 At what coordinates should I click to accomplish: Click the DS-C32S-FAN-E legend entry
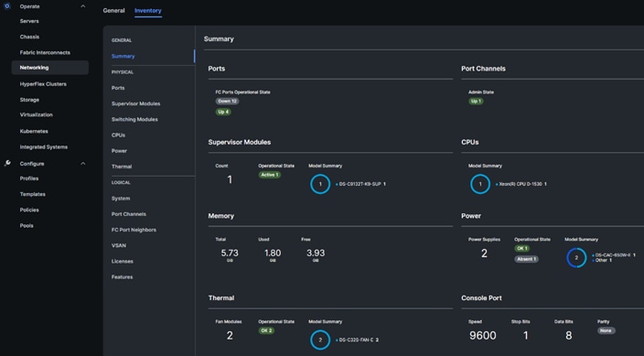click(x=357, y=340)
